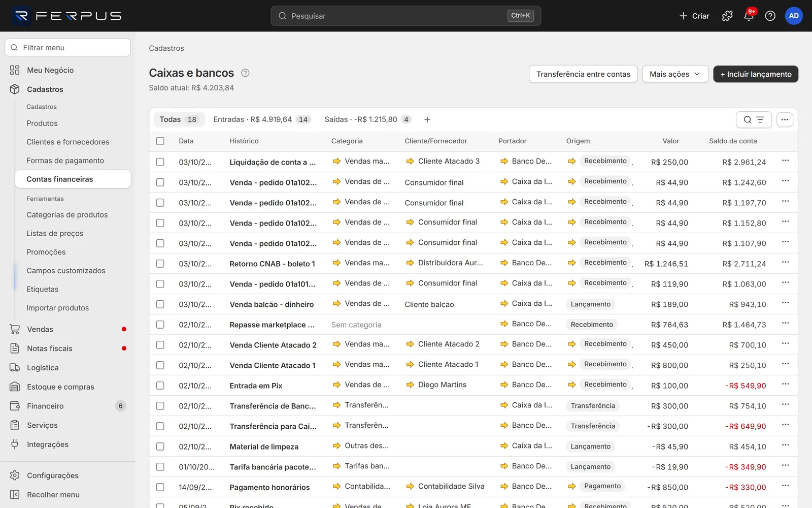Select the Entrada em Pix row checkbox
This screenshot has width=812, height=508.
(x=160, y=386)
